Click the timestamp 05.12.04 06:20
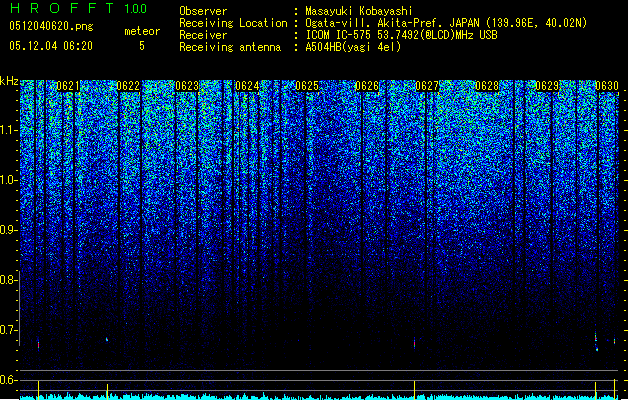Screen dimensions: 629x400 tap(51, 46)
